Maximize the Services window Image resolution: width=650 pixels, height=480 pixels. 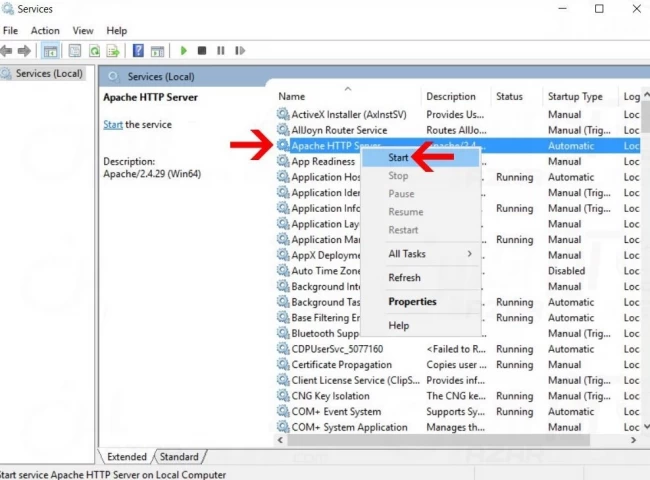point(599,9)
